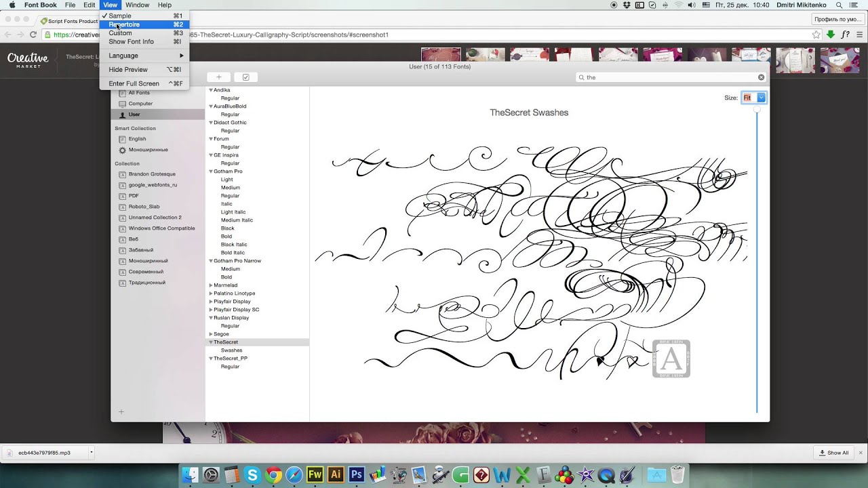Choose Sample in the View menu
Screen dimensions: 868x488
pos(144,16)
